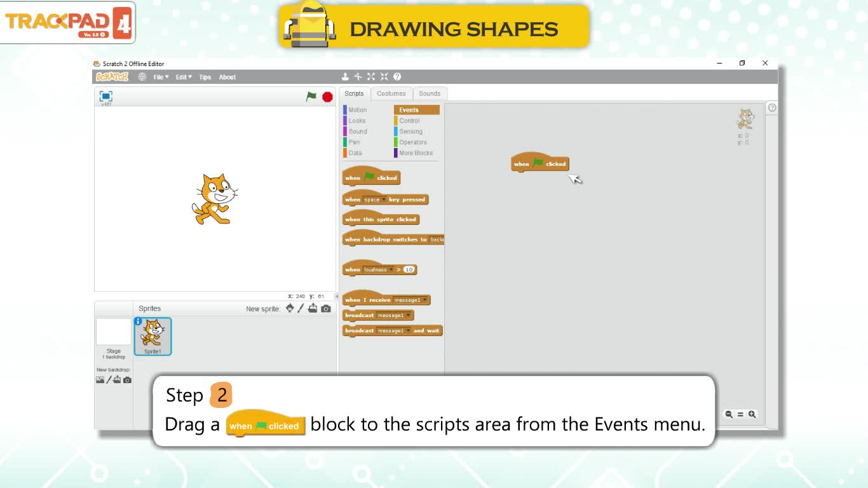Switch to the Sounds tab
Image resolution: width=868 pixels, height=488 pixels.
[430, 93]
